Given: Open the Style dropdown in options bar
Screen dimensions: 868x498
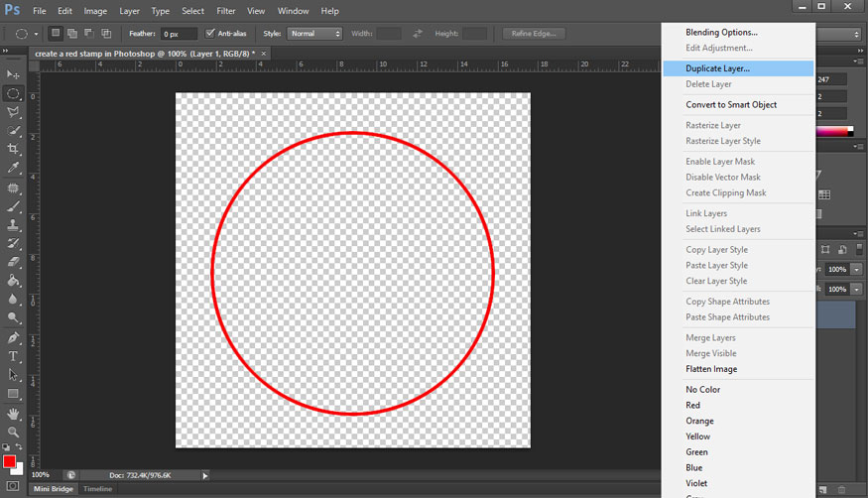Looking at the screenshot, I should coord(315,34).
